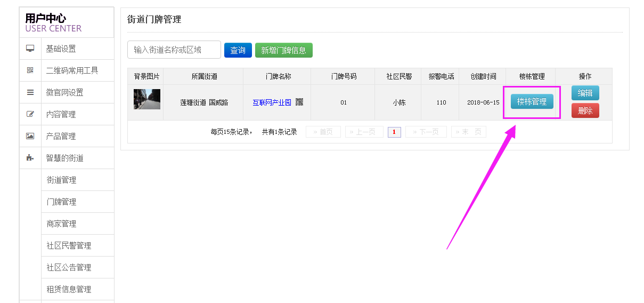Go to the 首页 pagination button
The width and height of the screenshot is (644, 303).
(x=323, y=132)
